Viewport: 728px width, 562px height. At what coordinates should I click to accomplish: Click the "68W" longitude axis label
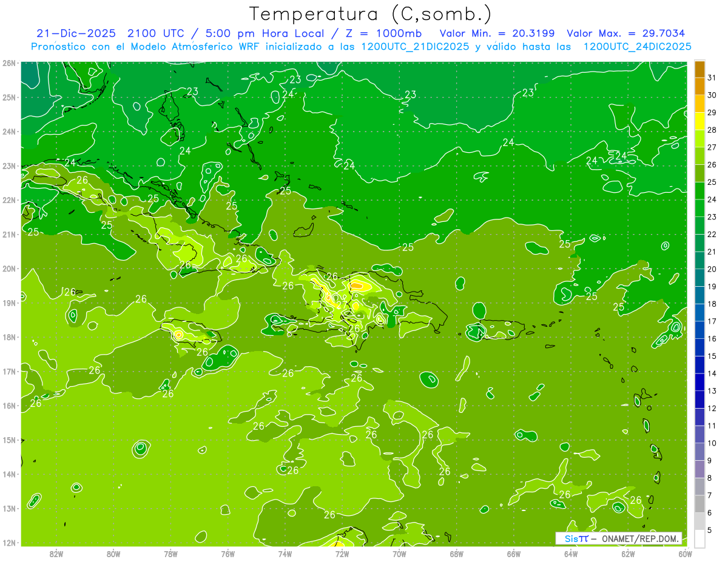pos(457,553)
